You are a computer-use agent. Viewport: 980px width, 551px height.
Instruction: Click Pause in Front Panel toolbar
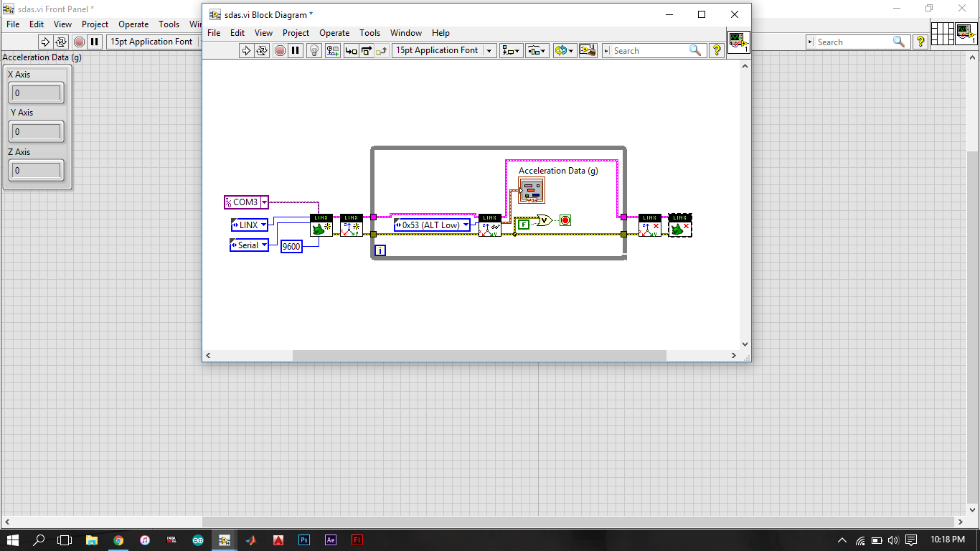95,42
